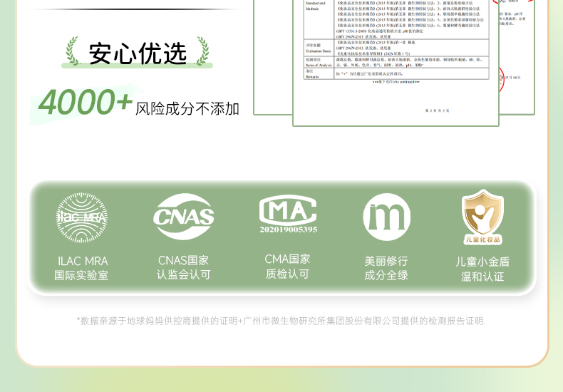
Task: Click the CMA number 202019005395
Action: pyautogui.click(x=288, y=230)
